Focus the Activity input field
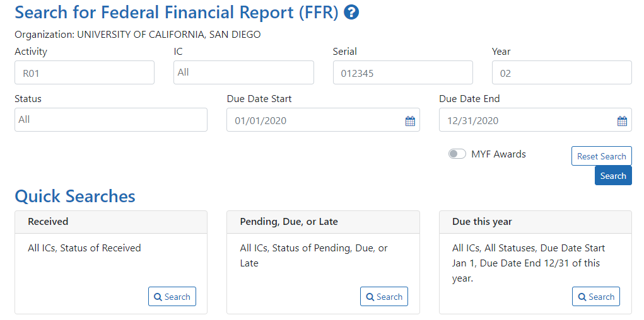The height and width of the screenshot is (320, 644). [85, 73]
